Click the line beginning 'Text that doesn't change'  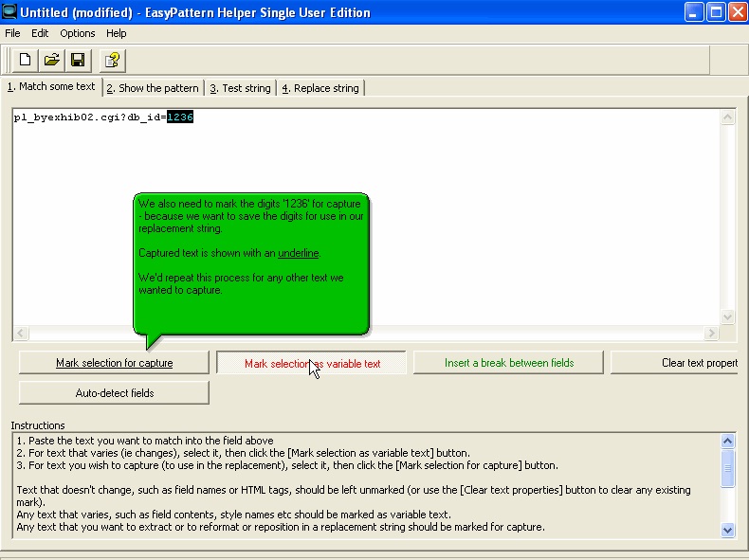[354, 496]
